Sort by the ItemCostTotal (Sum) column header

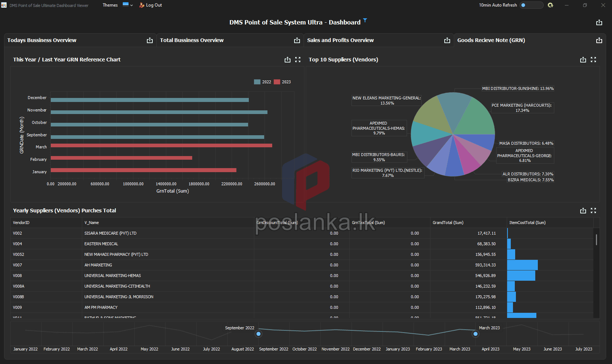pyautogui.click(x=550, y=223)
